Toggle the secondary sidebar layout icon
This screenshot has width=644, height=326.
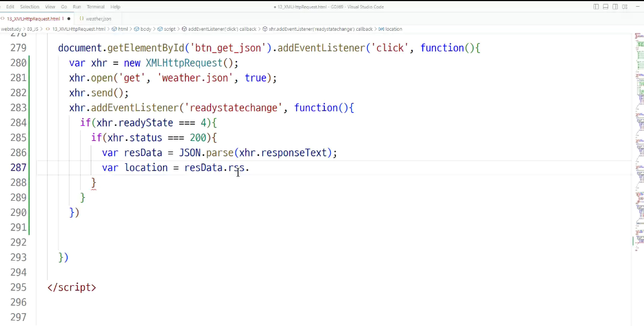615,7
